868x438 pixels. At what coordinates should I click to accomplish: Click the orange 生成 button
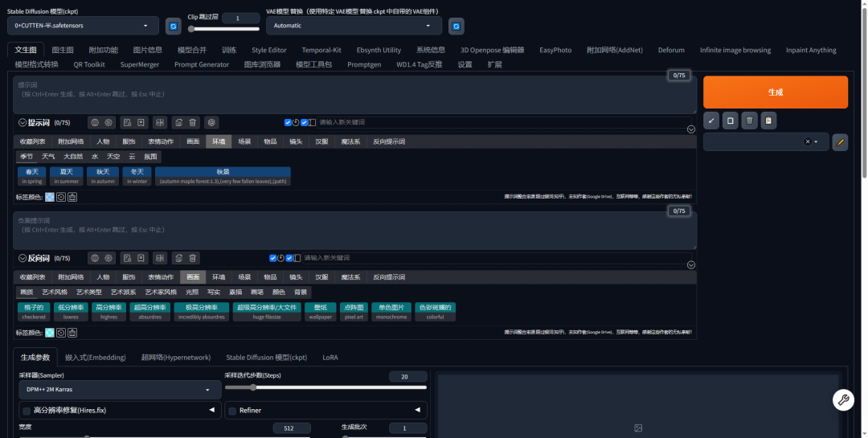(775, 92)
